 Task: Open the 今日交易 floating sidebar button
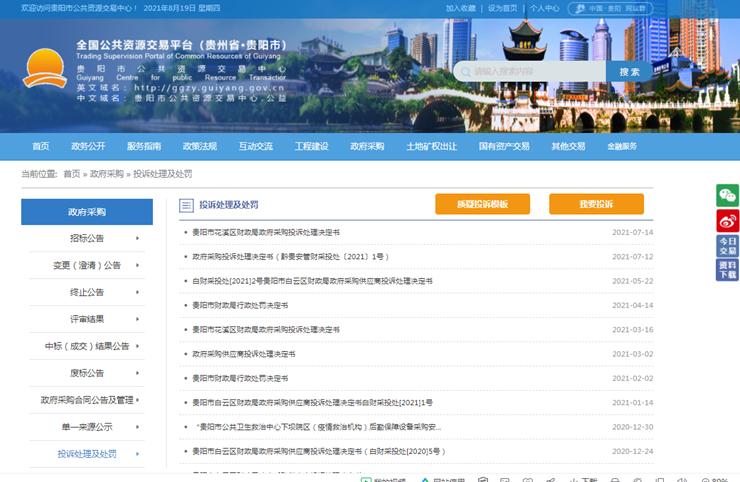[x=727, y=246]
